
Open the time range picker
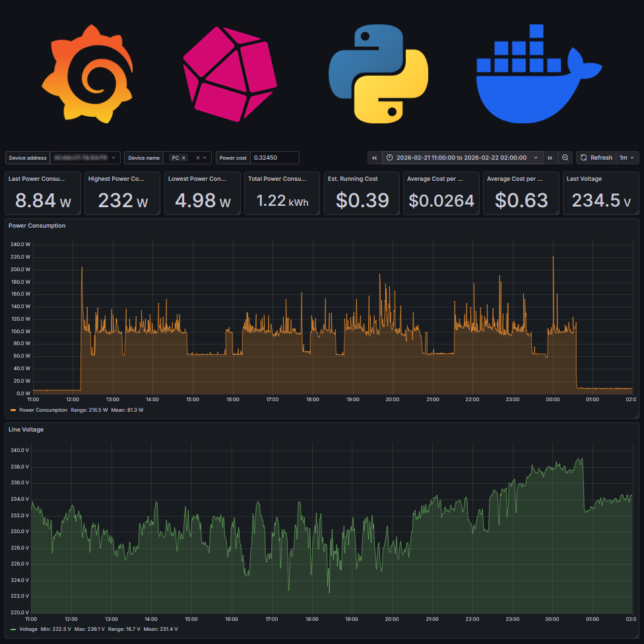point(461,158)
